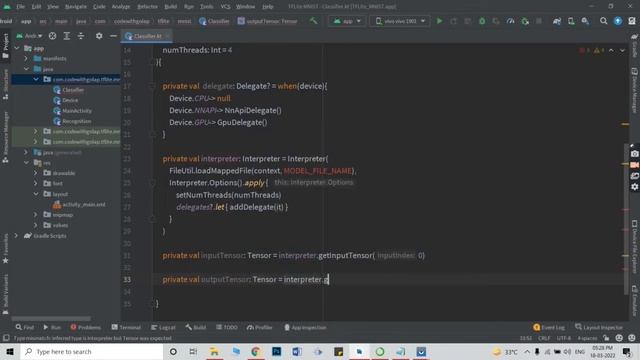The height and width of the screenshot is (360, 640).
Task: Open the Build menu
Action: pyautogui.click(x=171, y=7)
